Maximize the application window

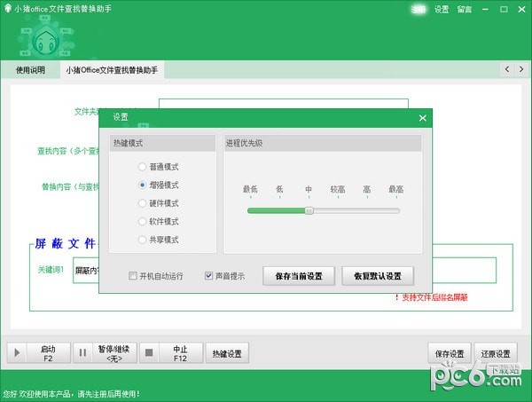point(504,9)
